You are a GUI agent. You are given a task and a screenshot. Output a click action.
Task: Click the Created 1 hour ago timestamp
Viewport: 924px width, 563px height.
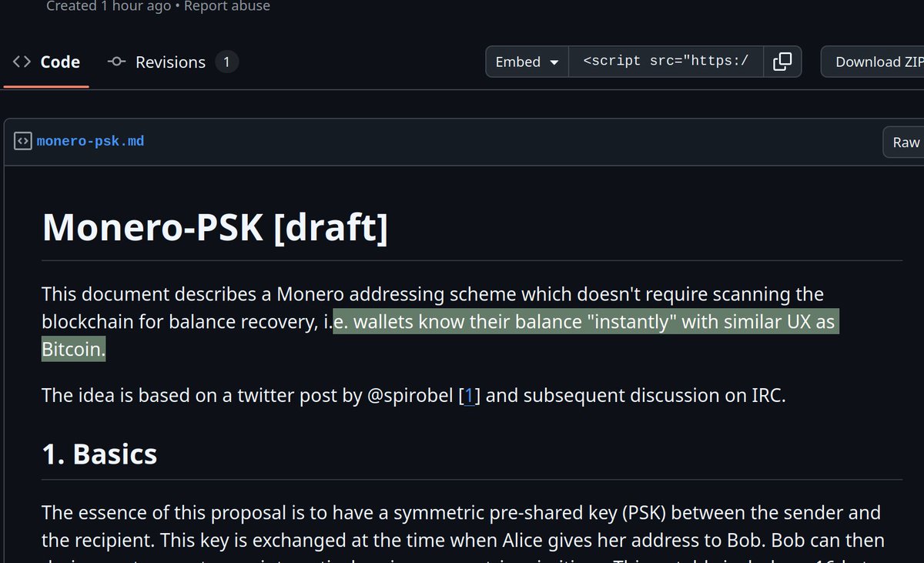point(109,6)
